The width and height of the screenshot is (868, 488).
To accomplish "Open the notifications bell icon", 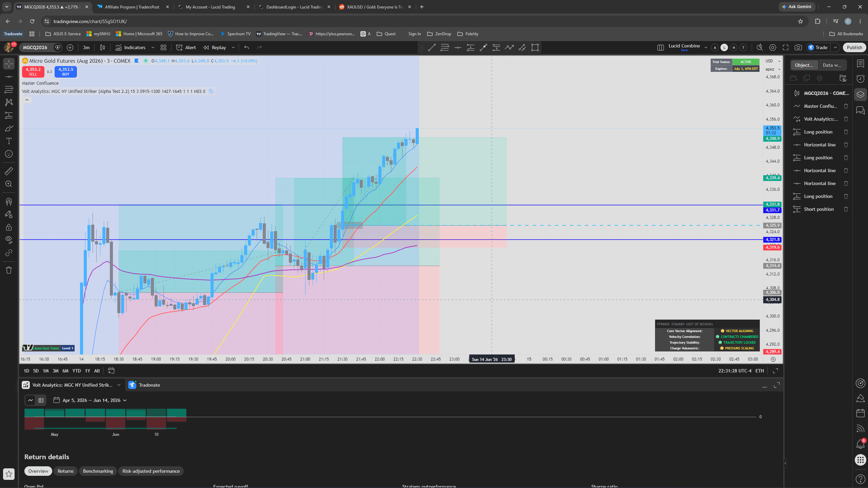I will 860,444.
